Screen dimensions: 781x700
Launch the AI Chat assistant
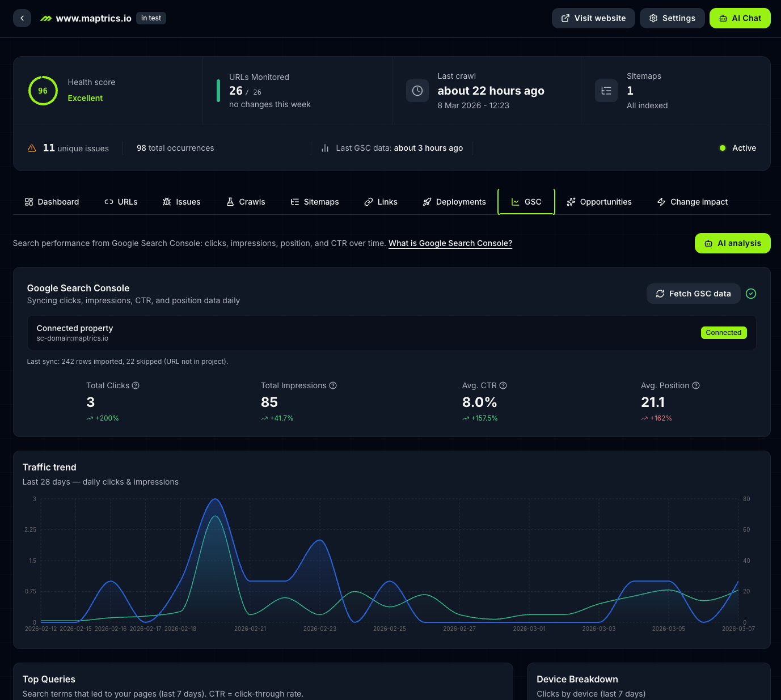click(740, 18)
